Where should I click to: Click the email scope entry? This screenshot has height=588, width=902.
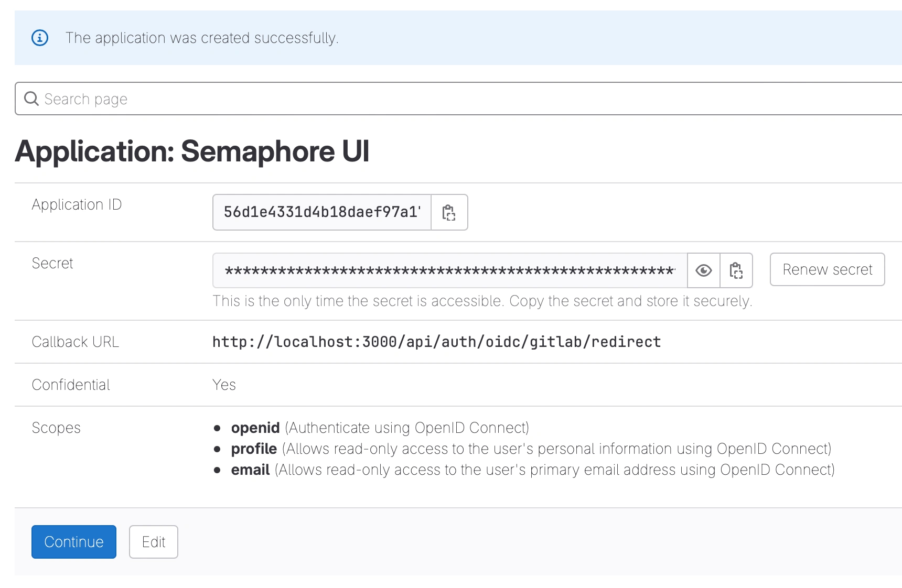[250, 470]
